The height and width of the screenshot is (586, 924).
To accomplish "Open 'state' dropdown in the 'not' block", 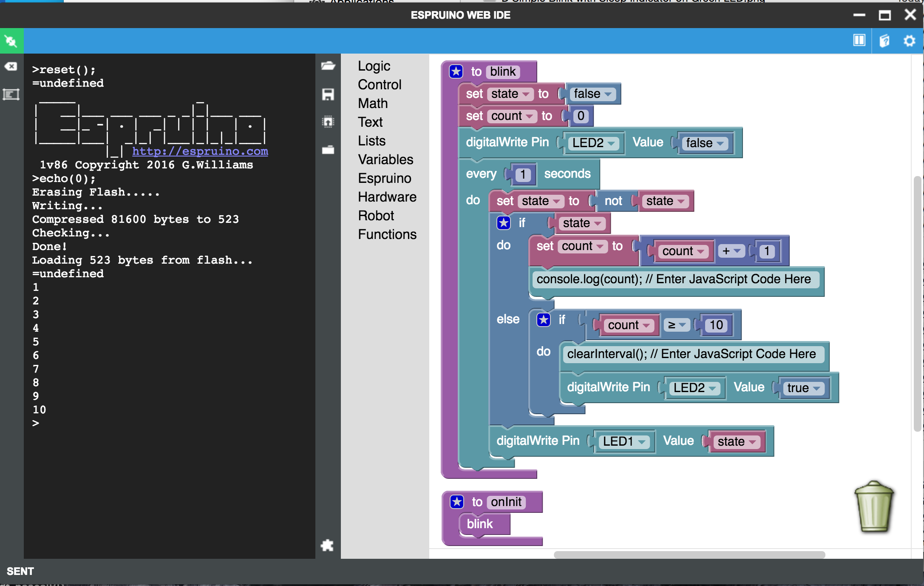I will click(666, 201).
